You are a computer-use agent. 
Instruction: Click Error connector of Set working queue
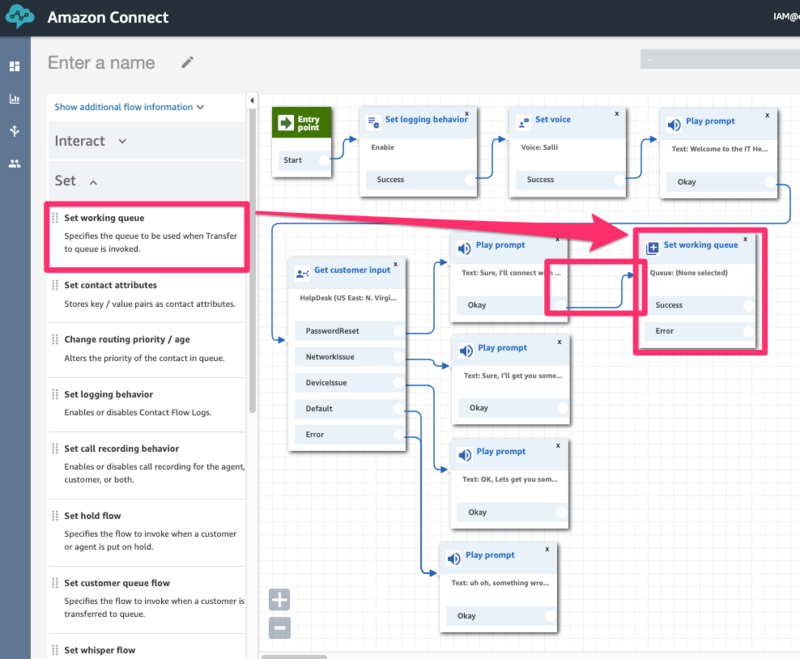pos(748,331)
